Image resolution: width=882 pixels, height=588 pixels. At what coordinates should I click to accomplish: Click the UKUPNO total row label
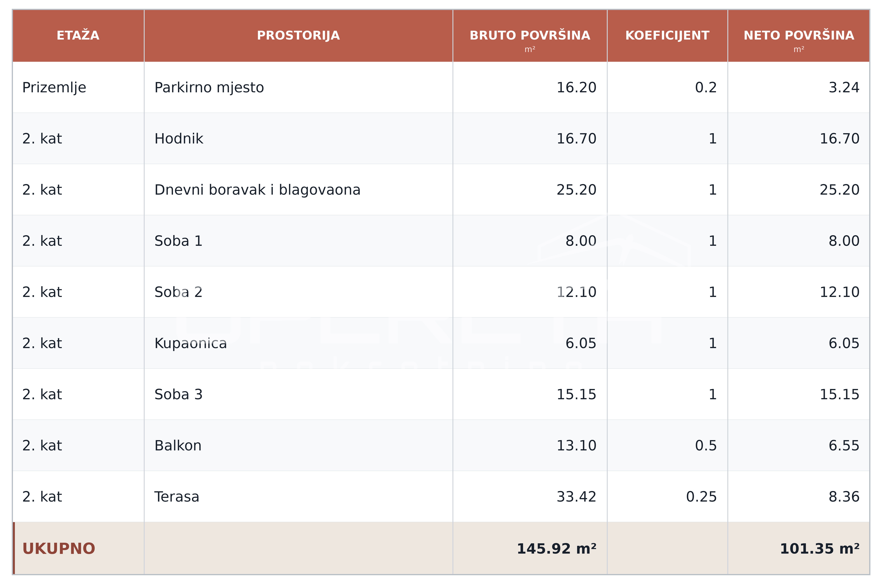point(59,549)
